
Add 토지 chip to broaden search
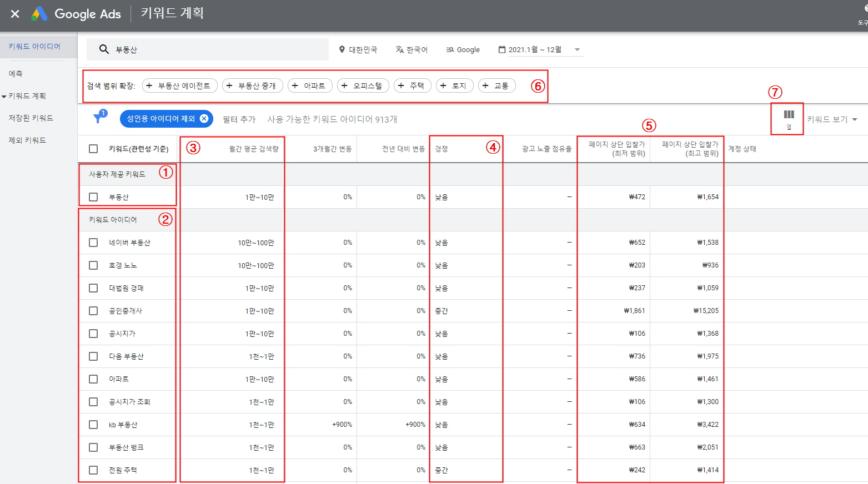point(455,85)
